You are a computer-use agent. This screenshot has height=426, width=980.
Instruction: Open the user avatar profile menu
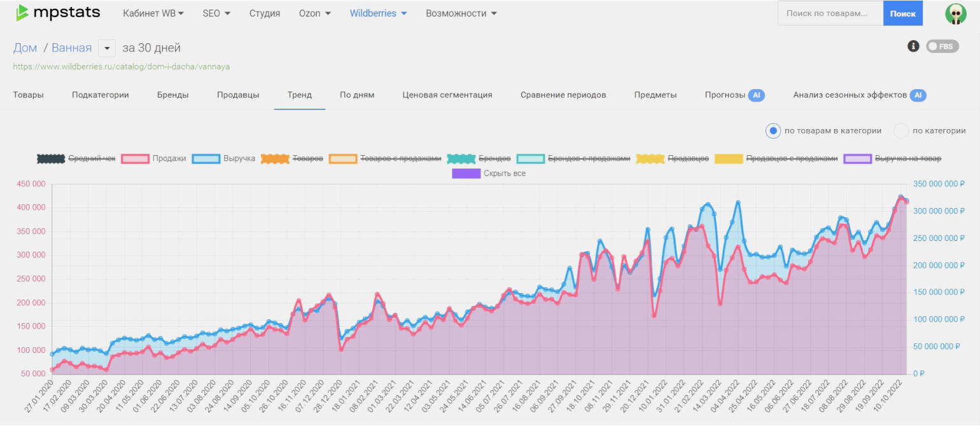click(x=955, y=13)
